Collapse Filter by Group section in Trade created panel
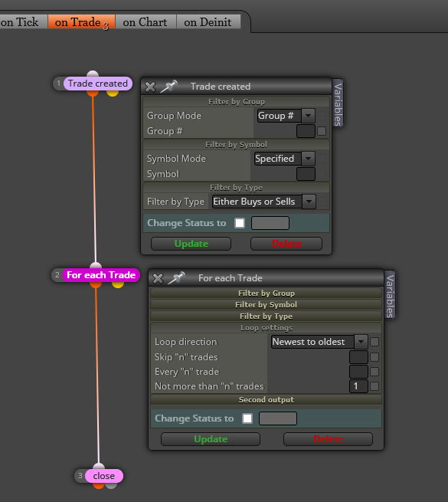448x502 pixels. pos(237,102)
